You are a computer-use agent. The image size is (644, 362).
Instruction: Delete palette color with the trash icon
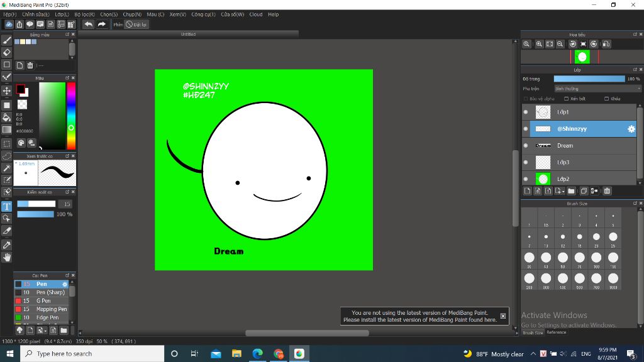pyautogui.click(x=30, y=65)
